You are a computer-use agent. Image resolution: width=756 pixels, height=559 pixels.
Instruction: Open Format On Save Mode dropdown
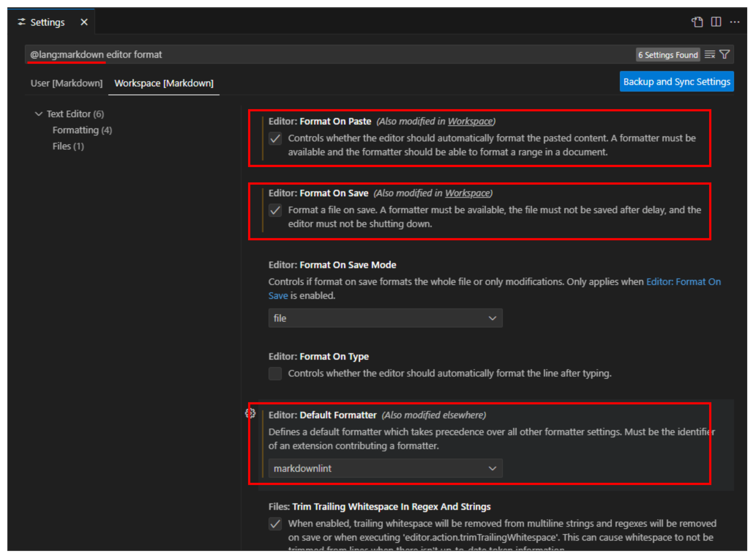(385, 318)
